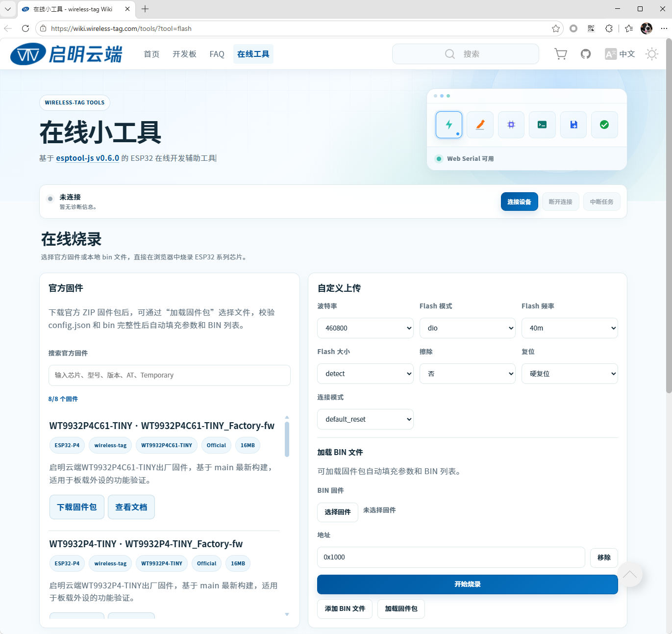Click the browser back arrow

[8, 28]
